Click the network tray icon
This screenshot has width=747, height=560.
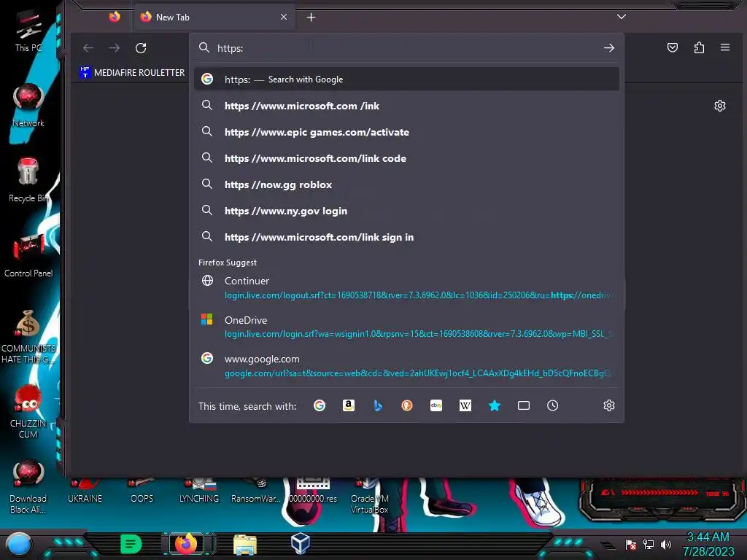[x=649, y=544]
